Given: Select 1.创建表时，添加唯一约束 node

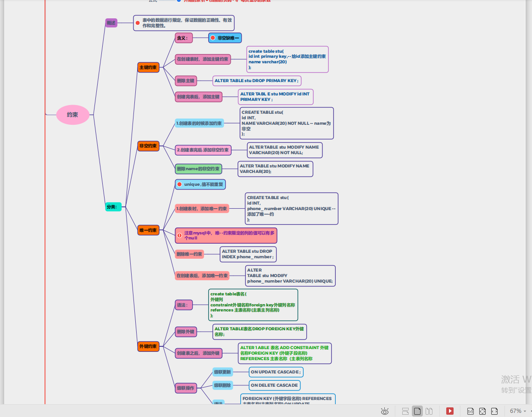Looking at the screenshot, I should click(x=202, y=209).
